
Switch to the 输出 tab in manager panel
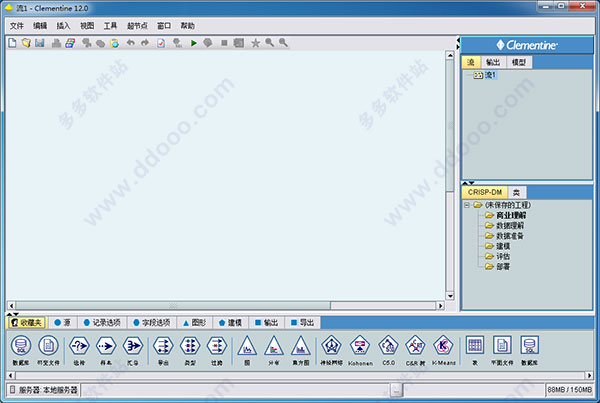493,62
